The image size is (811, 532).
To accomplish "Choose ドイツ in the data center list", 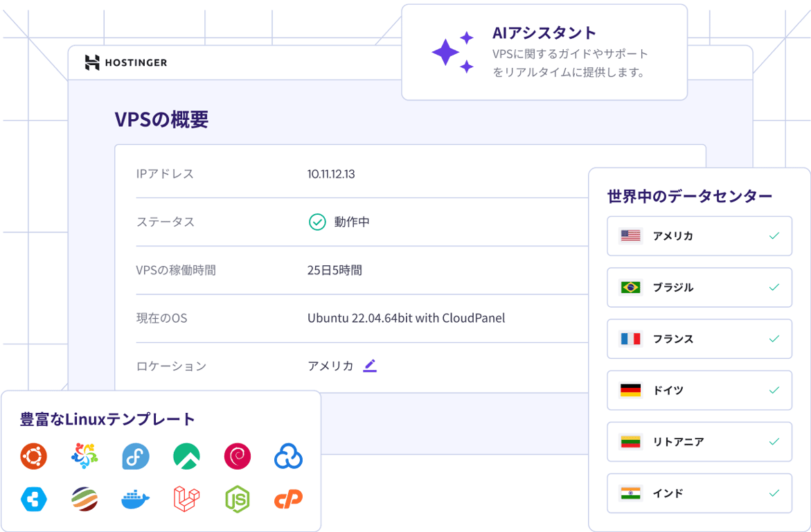I will tap(699, 390).
